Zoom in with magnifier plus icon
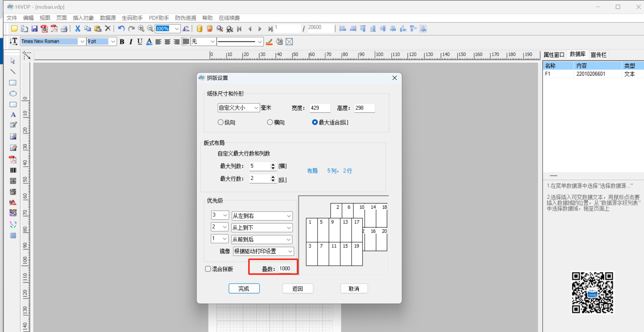The width and height of the screenshot is (644, 332). tap(141, 29)
